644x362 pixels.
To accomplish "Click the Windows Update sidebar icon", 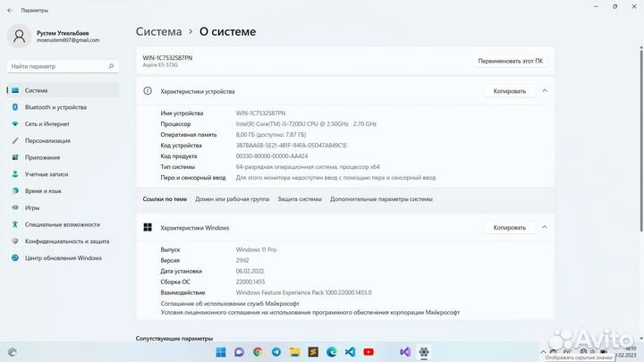I will point(15,258).
